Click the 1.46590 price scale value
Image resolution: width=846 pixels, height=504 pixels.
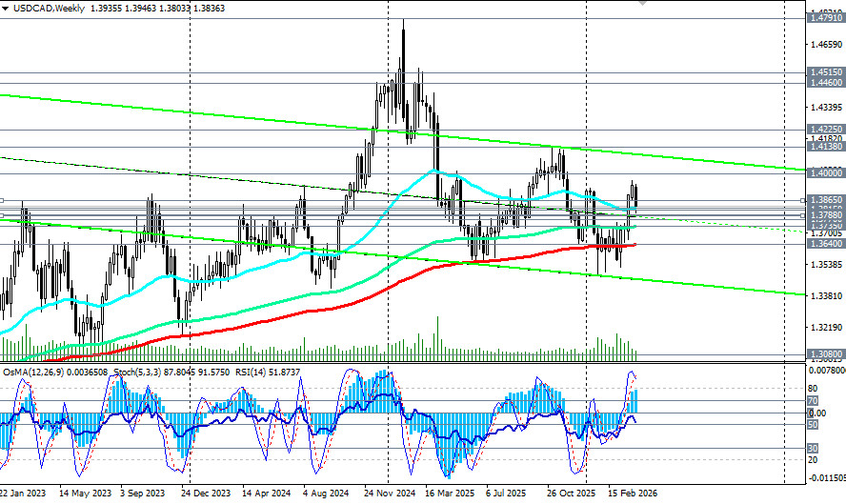(x=825, y=45)
